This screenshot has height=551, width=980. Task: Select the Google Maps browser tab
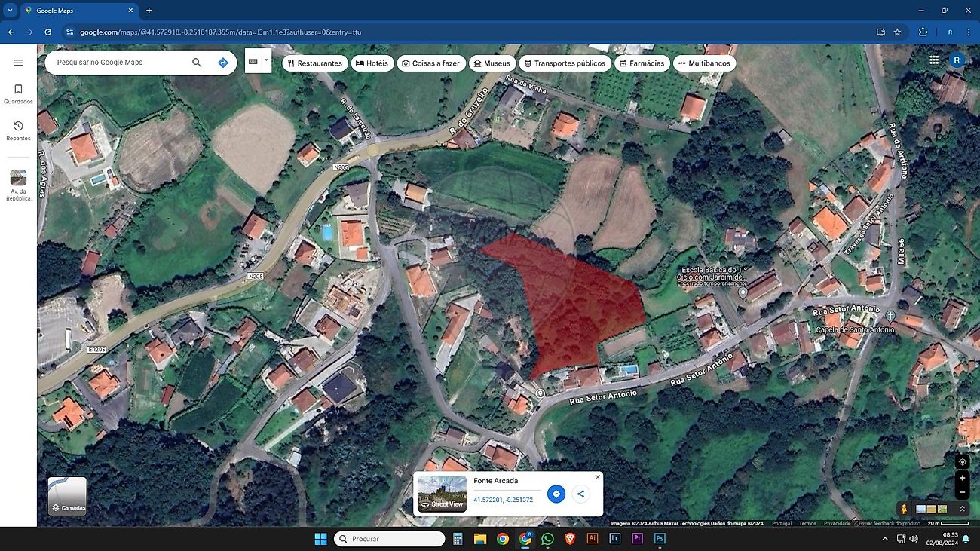pyautogui.click(x=79, y=11)
